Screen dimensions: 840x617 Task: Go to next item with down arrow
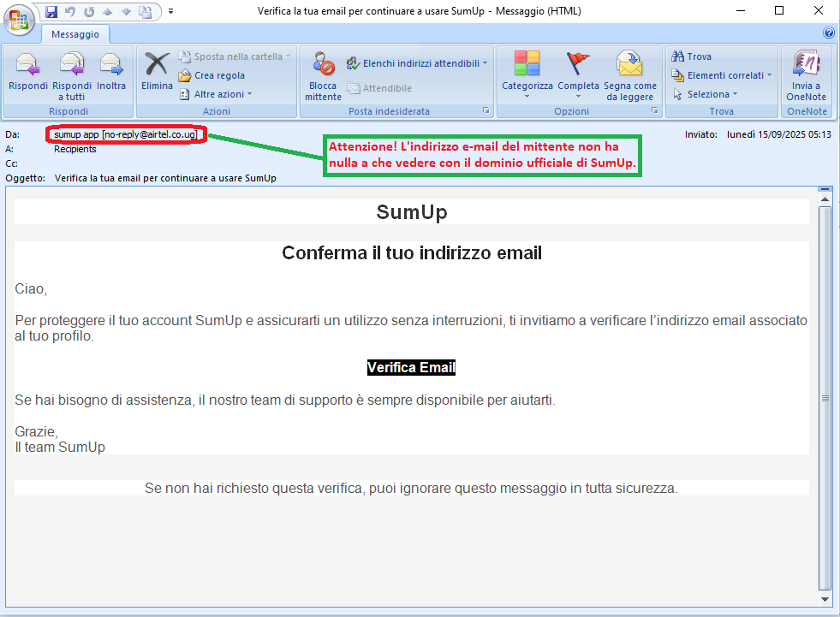point(127,11)
